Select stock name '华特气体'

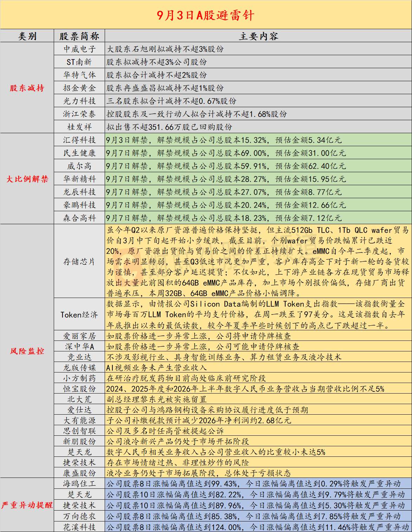(x=79, y=75)
